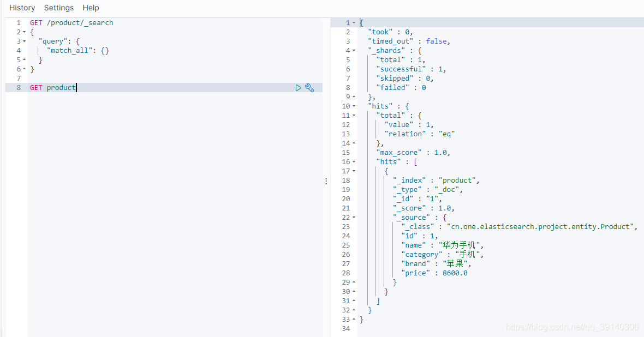Click the "max_score" : 1.0 line

(413, 153)
